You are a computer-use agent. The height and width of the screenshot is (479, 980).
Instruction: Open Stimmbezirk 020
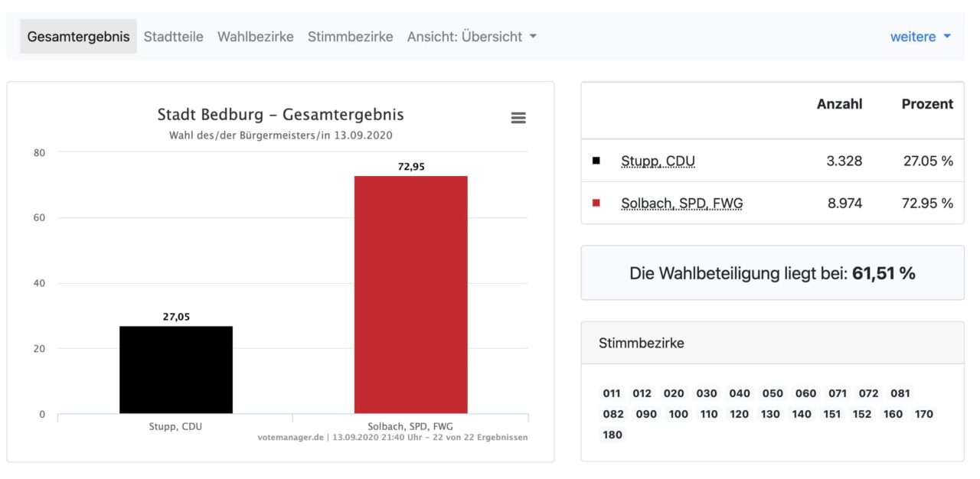[x=675, y=393]
